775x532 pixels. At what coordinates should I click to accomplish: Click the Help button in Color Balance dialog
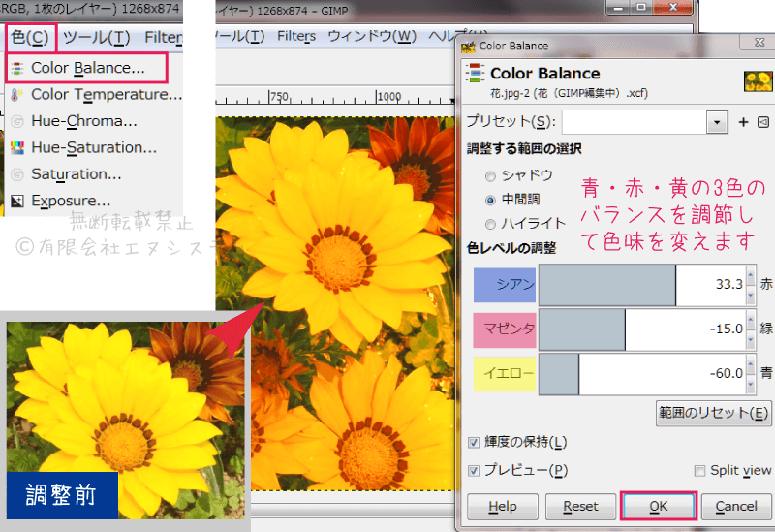(x=502, y=506)
